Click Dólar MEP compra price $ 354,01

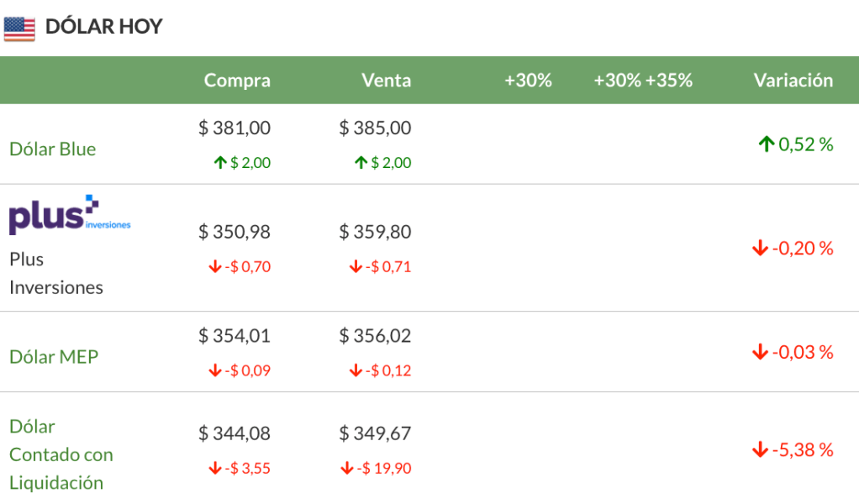235,336
